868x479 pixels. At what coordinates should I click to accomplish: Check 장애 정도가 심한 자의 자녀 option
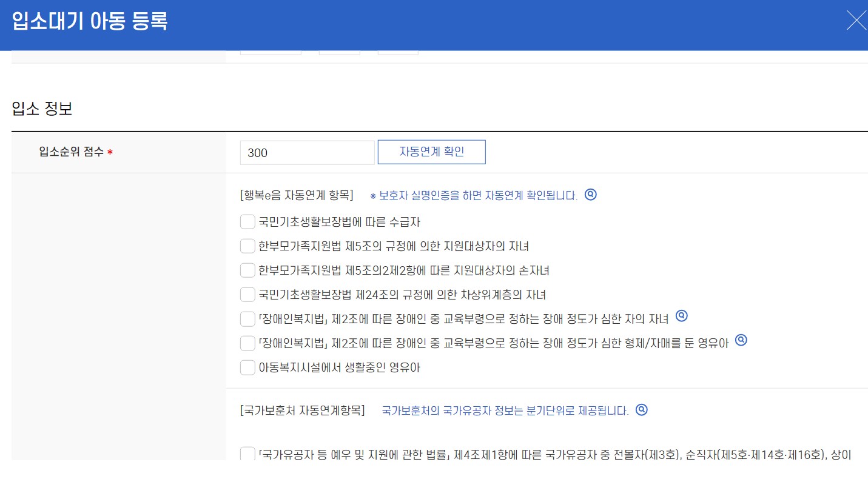coord(247,319)
